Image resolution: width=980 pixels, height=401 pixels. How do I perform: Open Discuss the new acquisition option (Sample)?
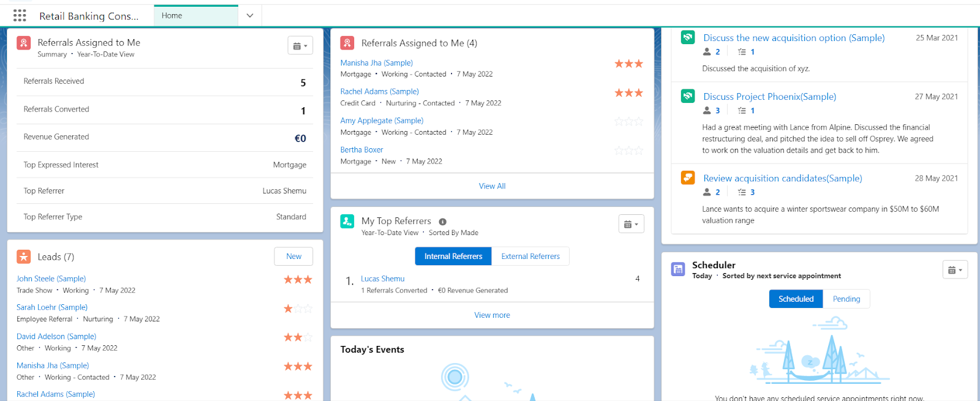point(794,38)
